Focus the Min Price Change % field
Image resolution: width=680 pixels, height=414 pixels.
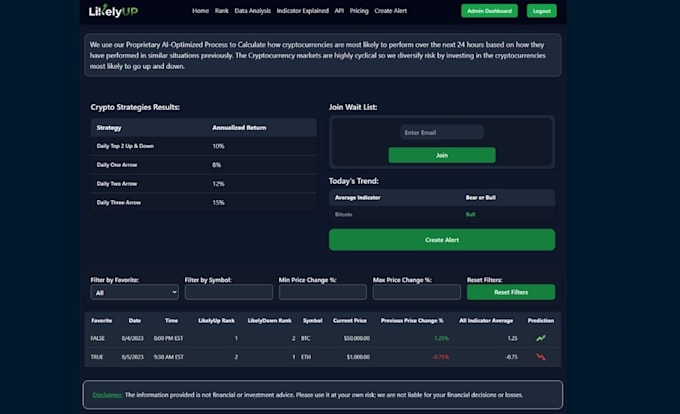(323, 292)
